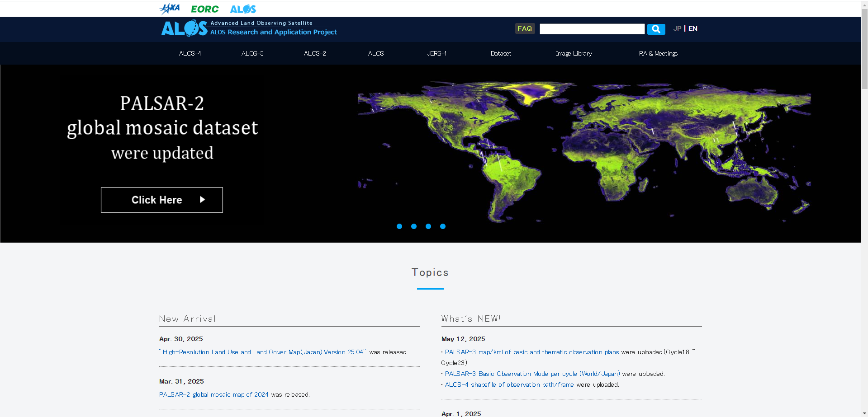Open the JAXA logo link

tap(170, 9)
